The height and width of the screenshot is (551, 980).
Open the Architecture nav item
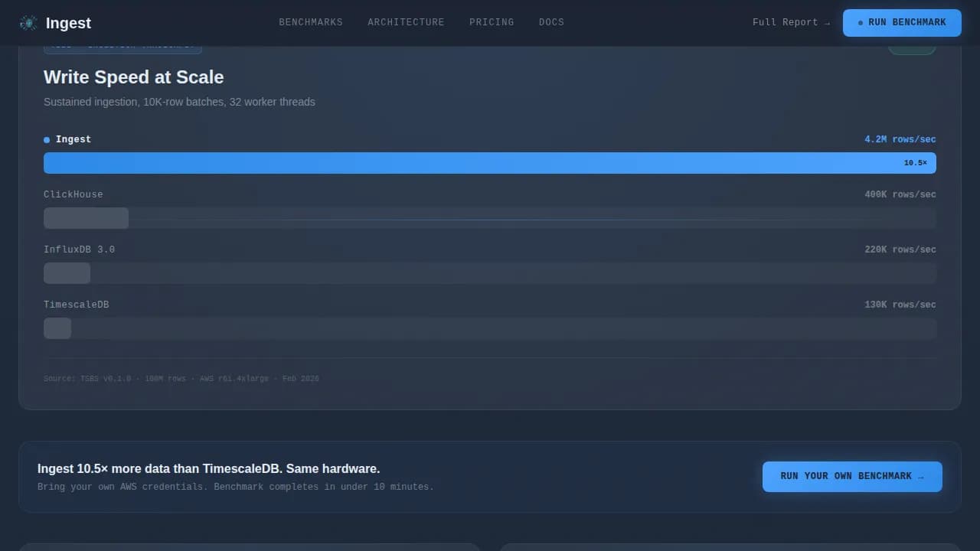[x=406, y=22]
